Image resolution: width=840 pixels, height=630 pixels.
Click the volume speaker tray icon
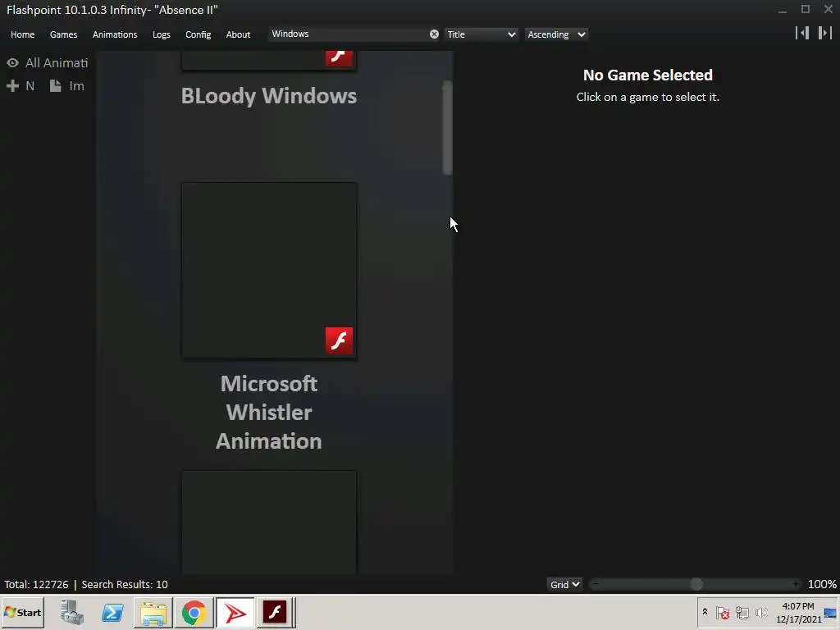[x=760, y=612]
